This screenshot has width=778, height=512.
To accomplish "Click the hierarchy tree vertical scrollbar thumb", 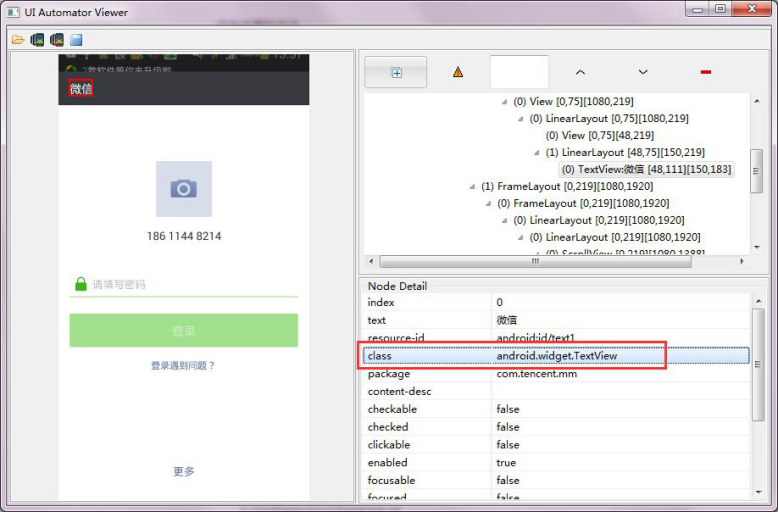I will point(756,171).
